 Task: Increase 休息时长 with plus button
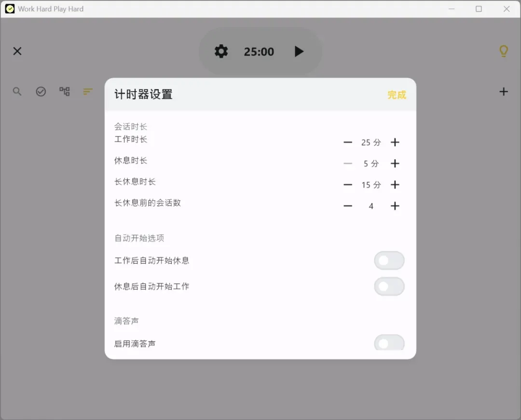click(x=395, y=163)
